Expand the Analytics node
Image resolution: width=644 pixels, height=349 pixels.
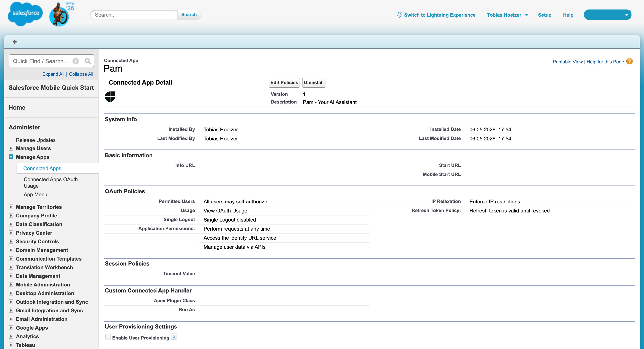pyautogui.click(x=11, y=336)
